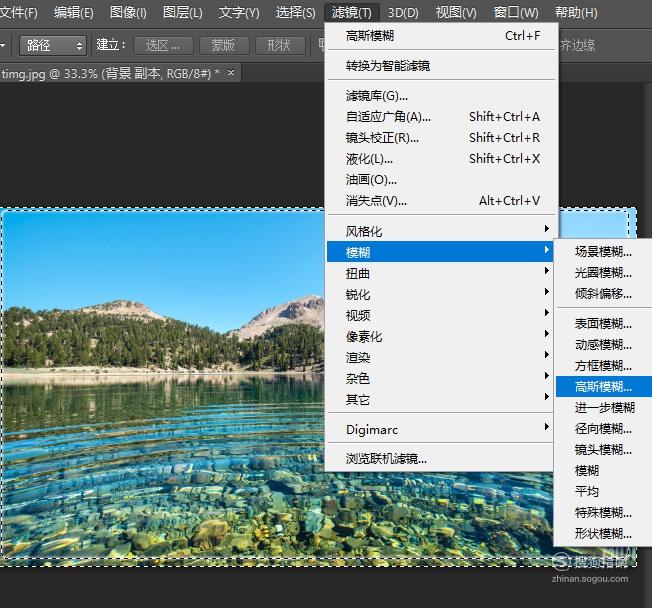652x608 pixels.
Task: Expand the 扭曲 submenu
Action: click(440, 273)
